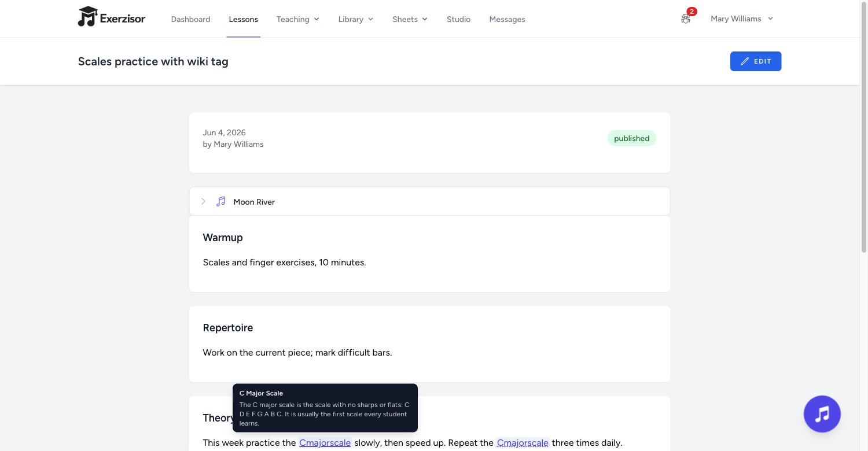Screen dimensions: 868x451
Task: Click the Warmup section heading
Action: coord(223,238)
